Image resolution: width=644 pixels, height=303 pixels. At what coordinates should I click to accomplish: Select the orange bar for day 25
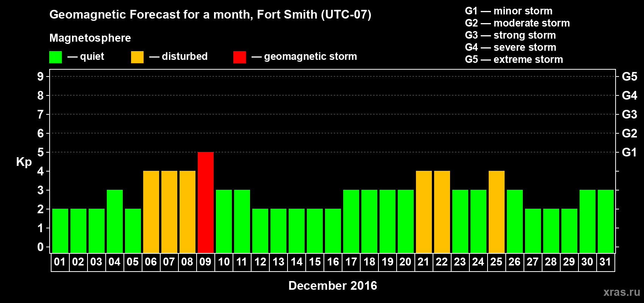click(x=497, y=212)
